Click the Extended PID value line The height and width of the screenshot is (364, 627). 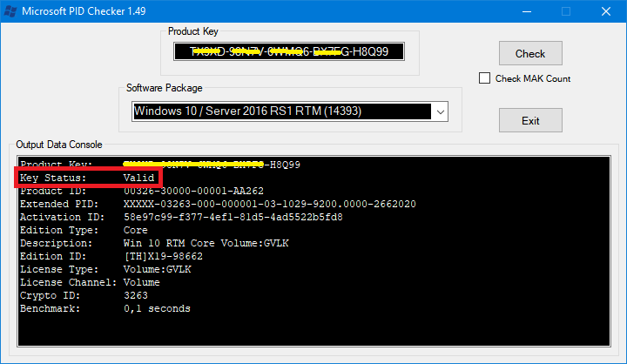269,204
